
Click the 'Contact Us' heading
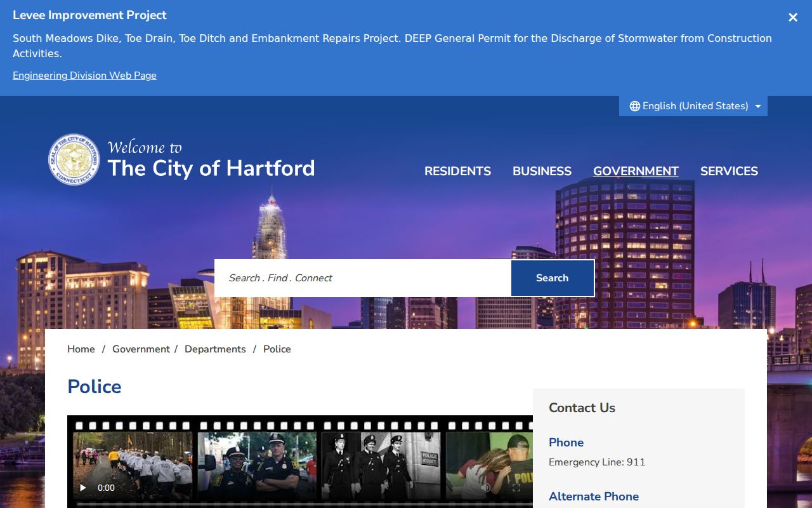coord(582,408)
